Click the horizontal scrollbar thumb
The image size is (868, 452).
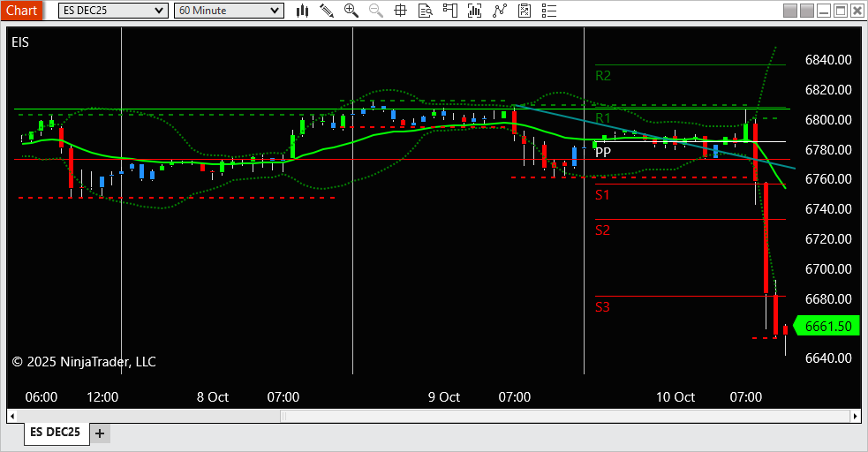point(566,416)
